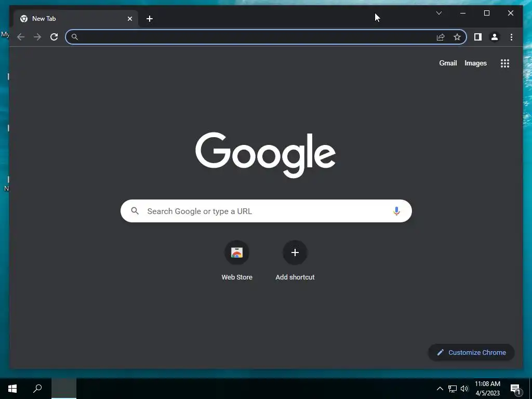Open the network status tray icon
The height and width of the screenshot is (399, 532).
point(453,389)
